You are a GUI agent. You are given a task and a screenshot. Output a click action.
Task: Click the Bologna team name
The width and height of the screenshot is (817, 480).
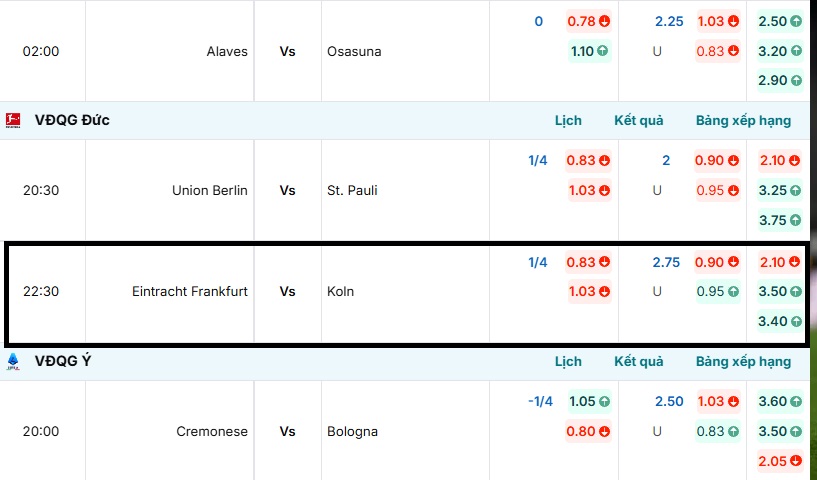(x=352, y=432)
